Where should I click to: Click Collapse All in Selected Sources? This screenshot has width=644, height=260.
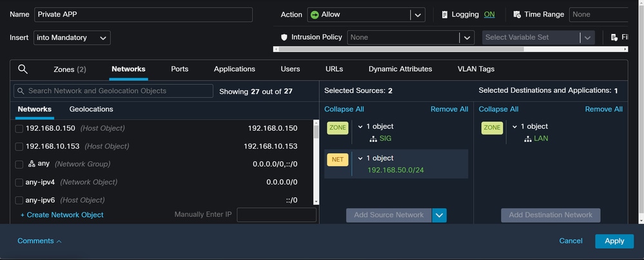coord(344,109)
